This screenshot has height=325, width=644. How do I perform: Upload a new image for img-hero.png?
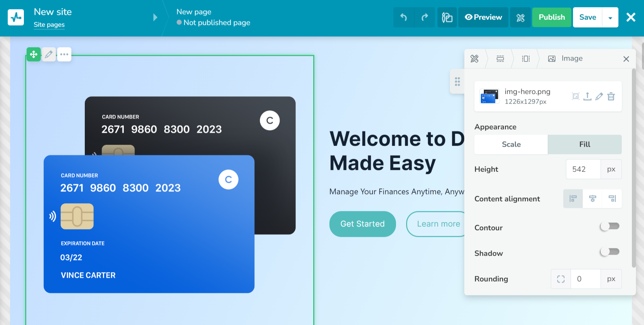coord(587,97)
